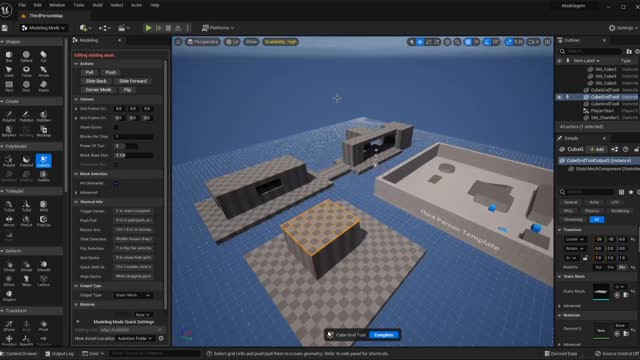Click the Static Mesh thumbnail in Details

601,291
